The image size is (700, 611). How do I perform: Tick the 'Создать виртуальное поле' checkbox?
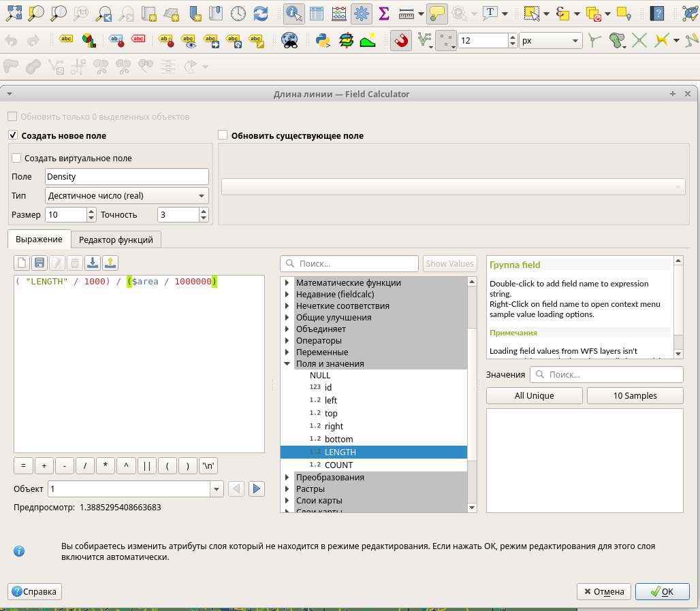[16, 158]
